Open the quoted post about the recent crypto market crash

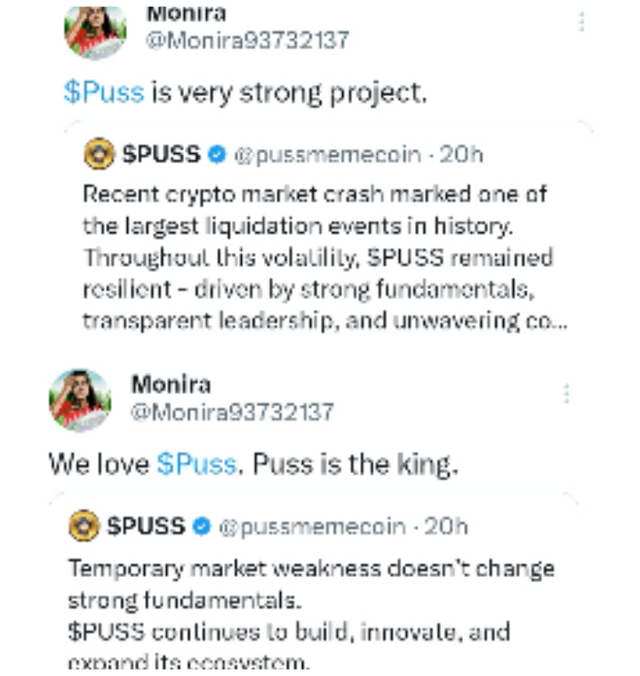(320, 257)
